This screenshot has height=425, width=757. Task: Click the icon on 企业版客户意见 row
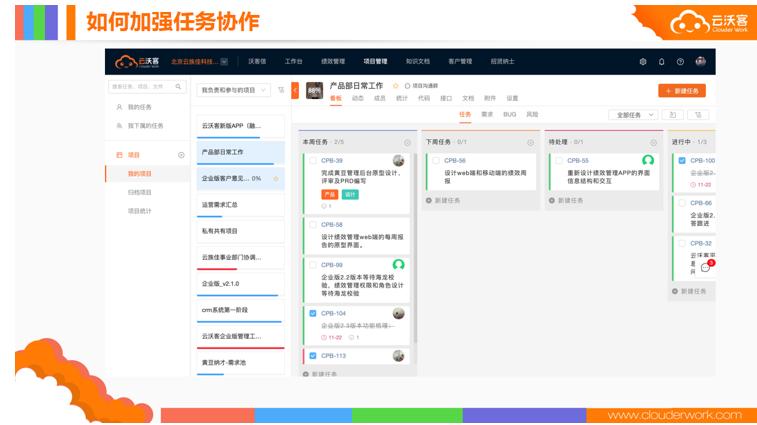coord(276,179)
